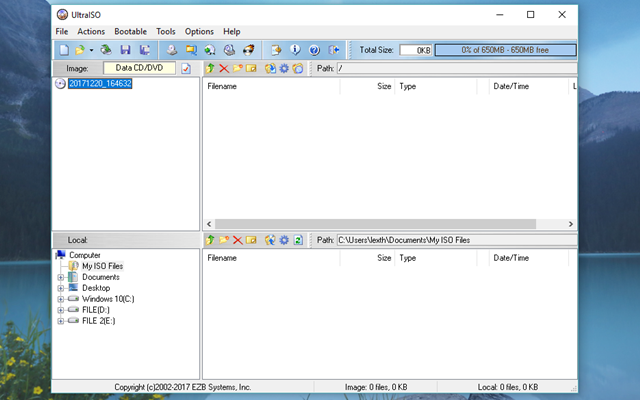Click the red Delete icon in image toolbar
The width and height of the screenshot is (640, 400).
224,68
